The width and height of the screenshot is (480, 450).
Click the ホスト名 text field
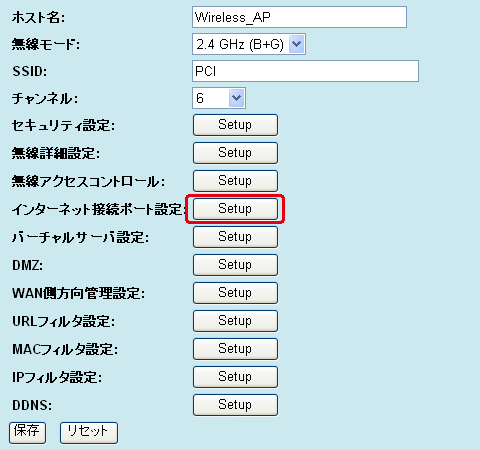click(x=299, y=17)
